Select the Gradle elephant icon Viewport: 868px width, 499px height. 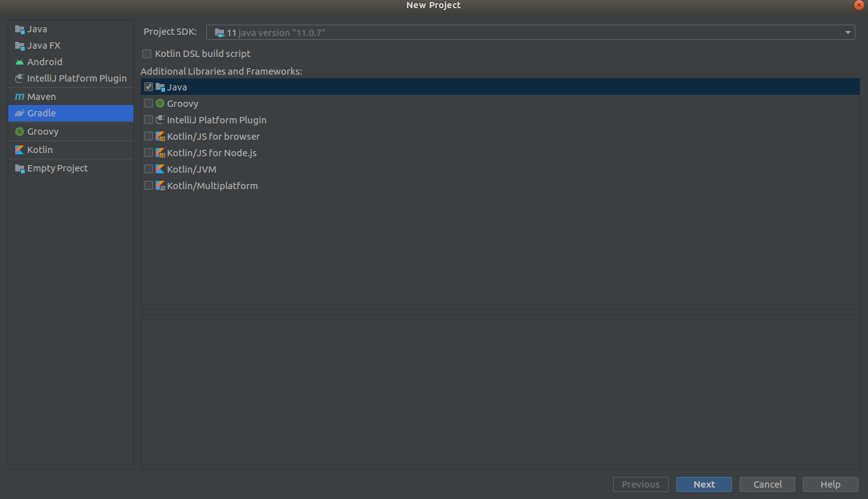point(20,113)
